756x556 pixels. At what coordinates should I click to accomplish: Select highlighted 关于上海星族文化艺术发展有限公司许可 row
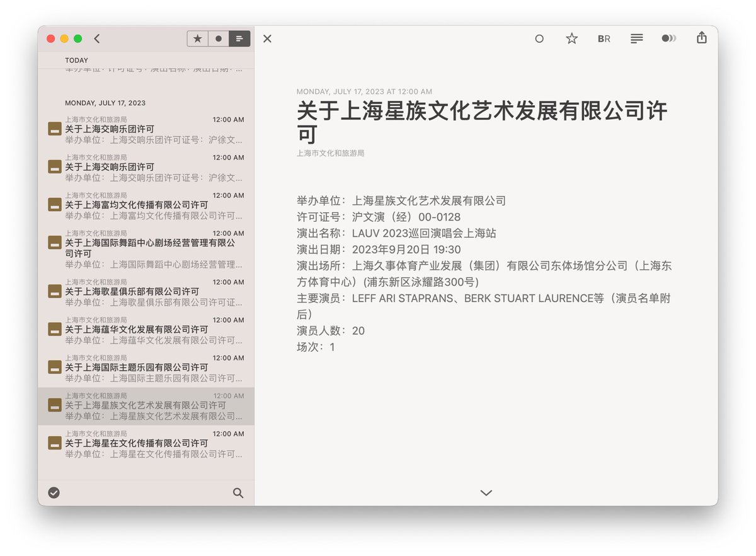click(x=146, y=406)
